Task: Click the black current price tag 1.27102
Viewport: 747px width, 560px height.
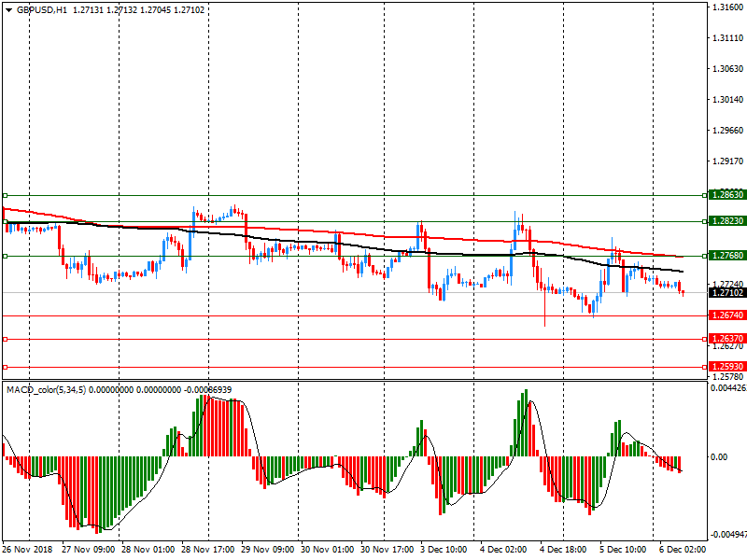Action: coord(726,292)
